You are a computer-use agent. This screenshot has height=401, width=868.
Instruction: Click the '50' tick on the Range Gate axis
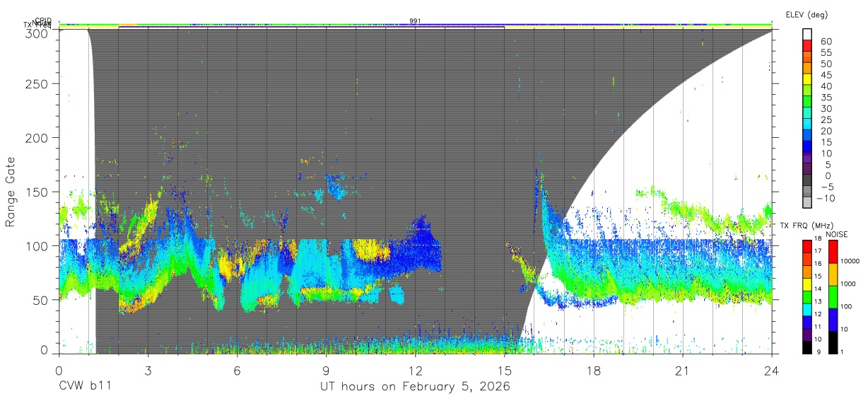pyautogui.click(x=40, y=300)
